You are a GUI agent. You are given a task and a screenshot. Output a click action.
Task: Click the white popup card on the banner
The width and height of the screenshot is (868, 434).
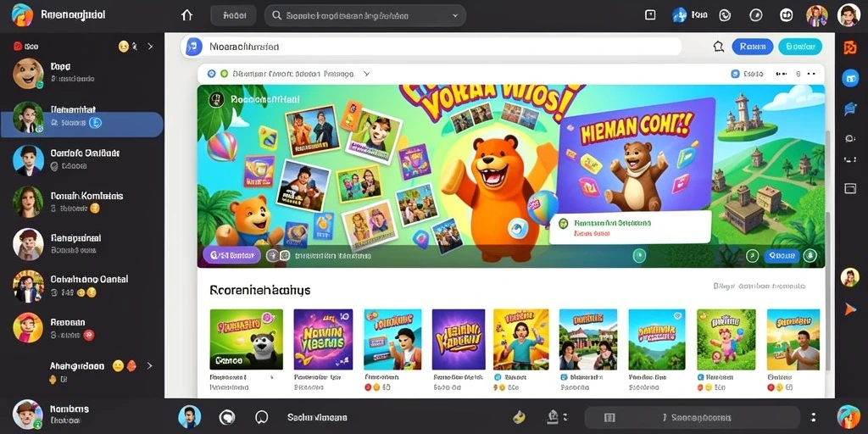pos(630,227)
